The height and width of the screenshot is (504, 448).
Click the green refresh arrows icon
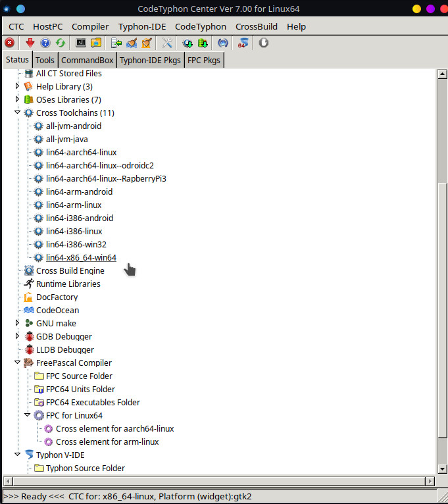pos(61,43)
